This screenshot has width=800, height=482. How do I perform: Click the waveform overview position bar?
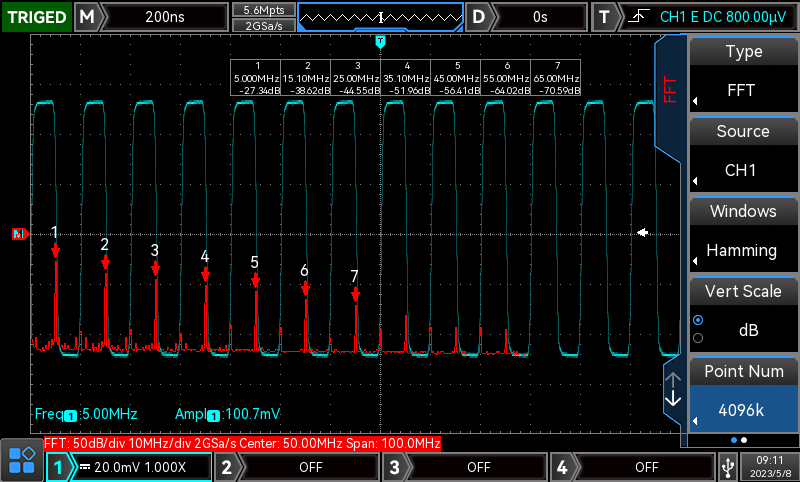[381, 17]
